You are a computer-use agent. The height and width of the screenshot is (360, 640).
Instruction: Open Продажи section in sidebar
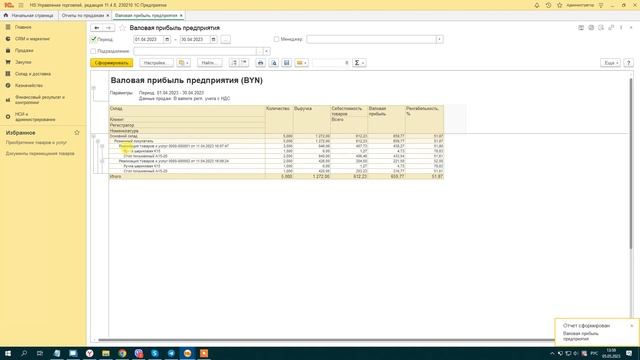click(x=24, y=50)
